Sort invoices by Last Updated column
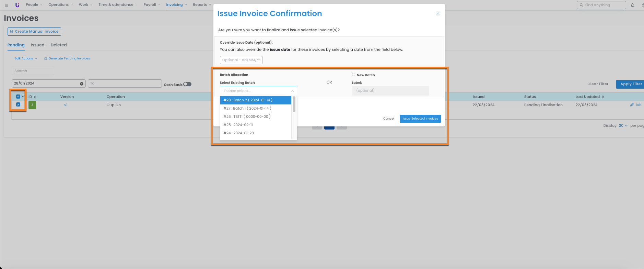The height and width of the screenshot is (269, 644). [x=603, y=97]
